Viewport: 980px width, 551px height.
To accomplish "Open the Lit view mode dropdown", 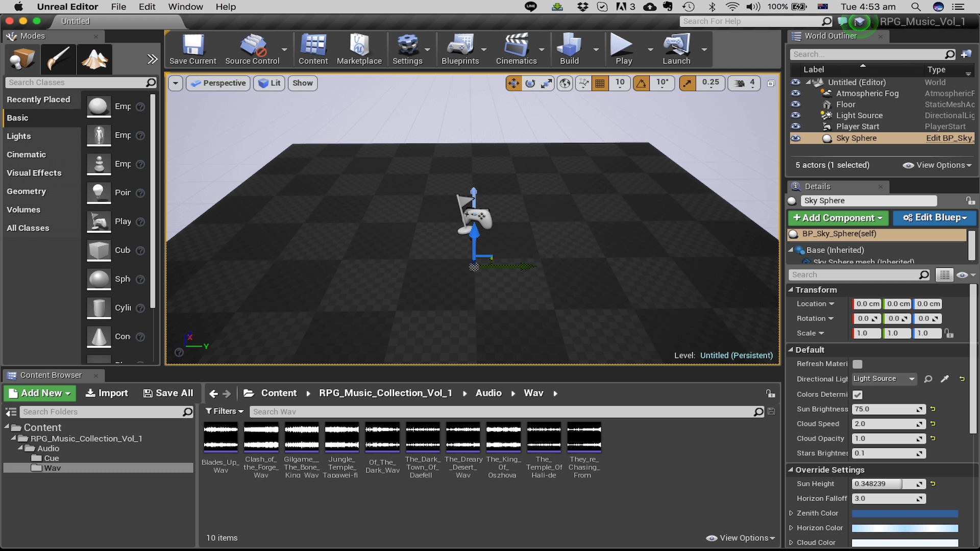I will coord(269,83).
